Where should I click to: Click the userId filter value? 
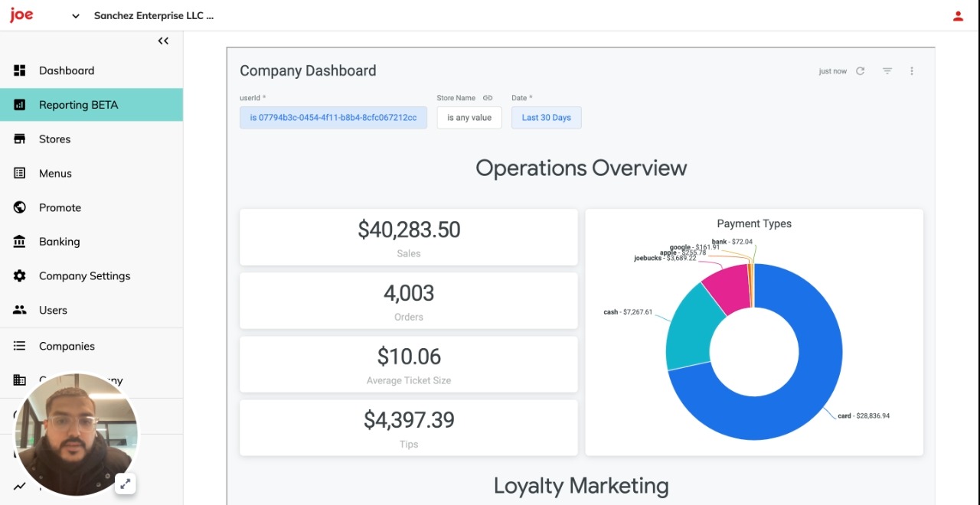[333, 118]
